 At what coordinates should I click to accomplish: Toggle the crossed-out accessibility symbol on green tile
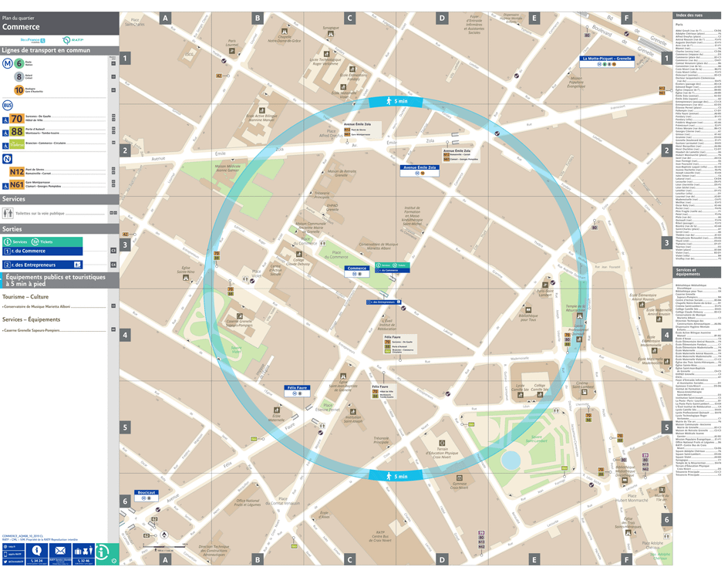pos(114,560)
